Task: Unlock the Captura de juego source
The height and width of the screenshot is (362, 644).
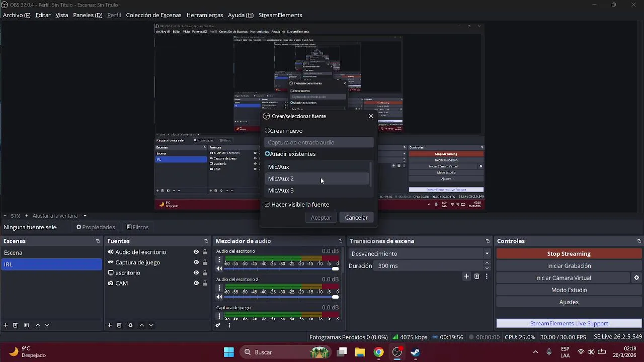Action: tap(205, 262)
